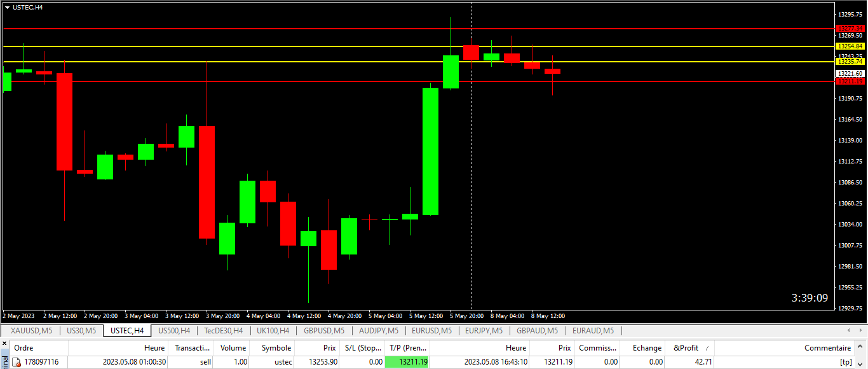868x369 pixels.
Task: Switch to the US30,M5 chart tab
Action: coord(81,331)
